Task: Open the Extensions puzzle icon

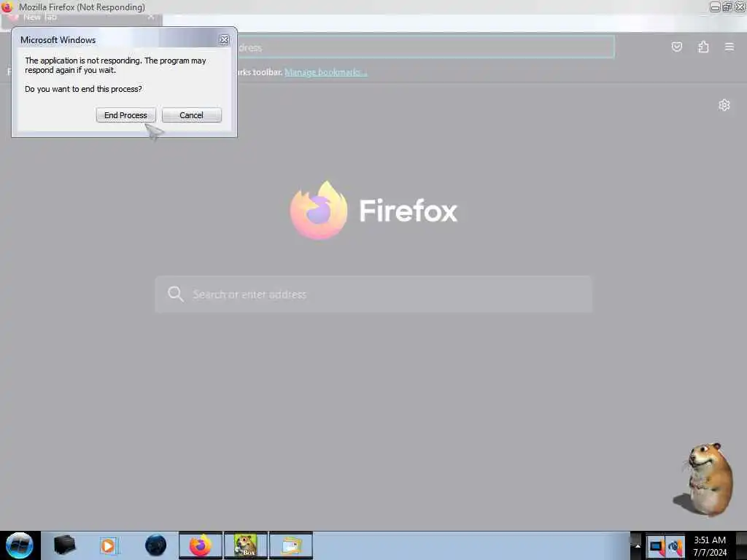Action: pyautogui.click(x=703, y=47)
